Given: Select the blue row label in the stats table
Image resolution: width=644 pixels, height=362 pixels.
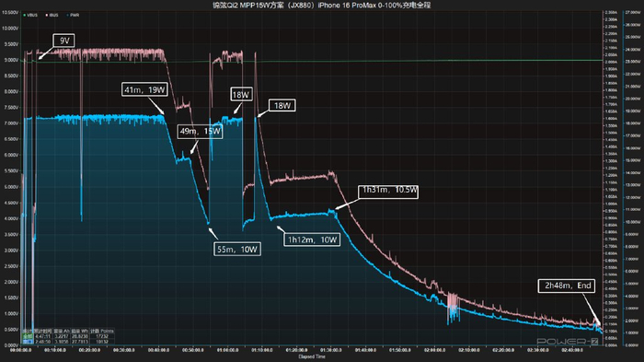Looking at the screenshot, I should [x=28, y=342].
